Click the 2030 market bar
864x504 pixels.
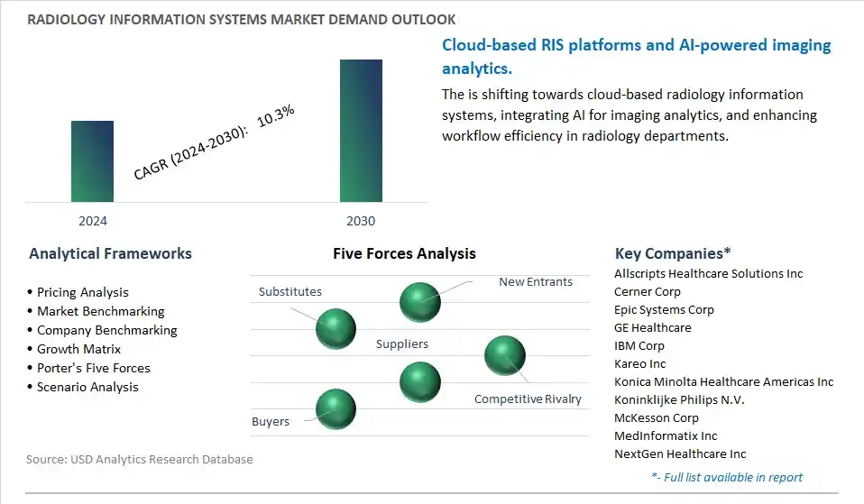pyautogui.click(x=361, y=131)
